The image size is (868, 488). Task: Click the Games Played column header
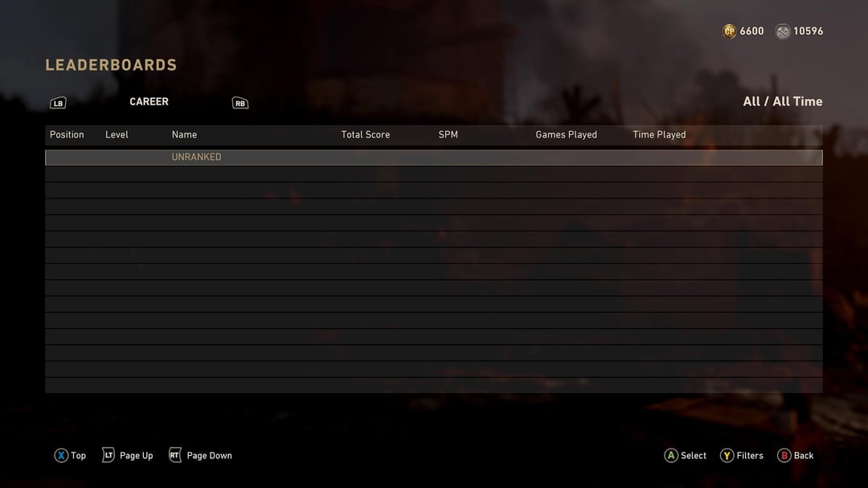(567, 134)
